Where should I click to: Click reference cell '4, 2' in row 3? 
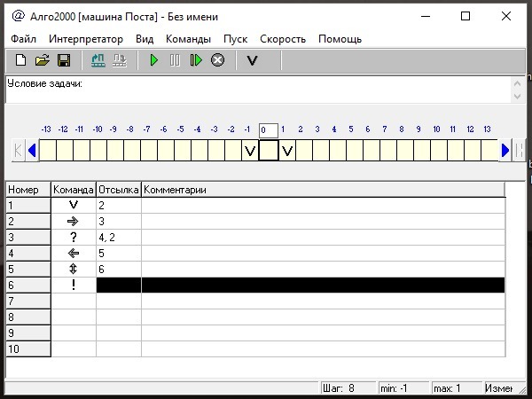(119, 237)
